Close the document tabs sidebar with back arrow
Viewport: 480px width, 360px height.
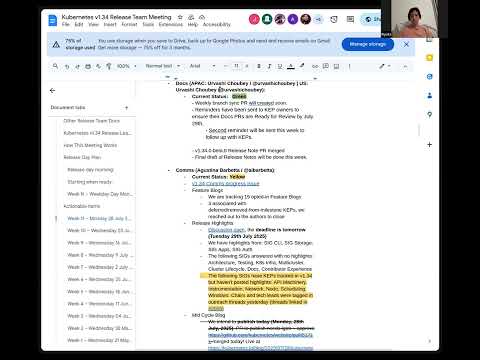pyautogui.click(x=52, y=90)
